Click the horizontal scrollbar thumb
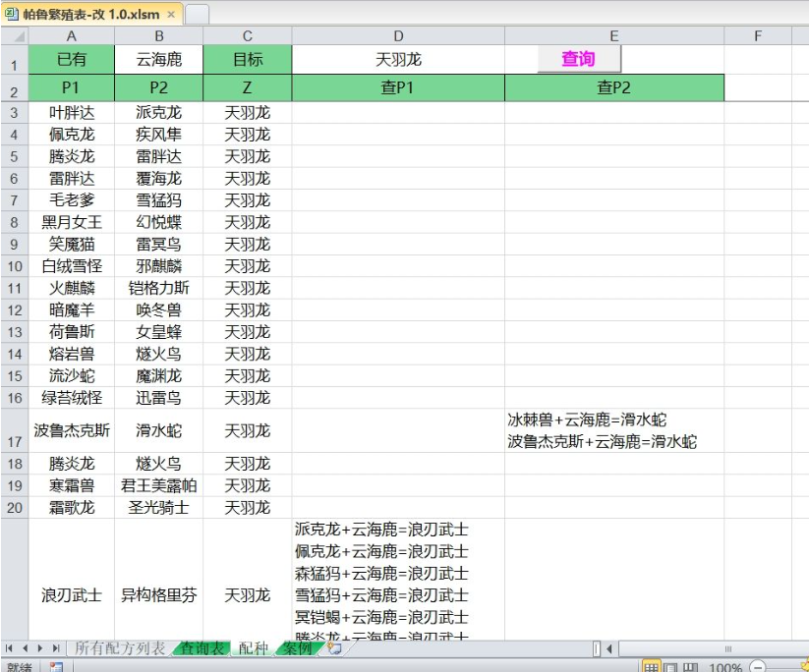809x672 pixels. [x=727, y=648]
